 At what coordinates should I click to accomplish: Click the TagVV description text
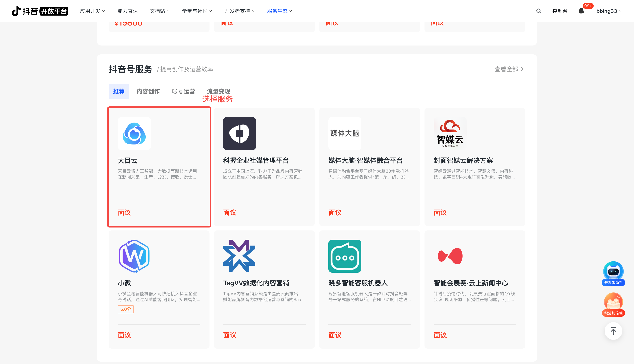coord(264,296)
